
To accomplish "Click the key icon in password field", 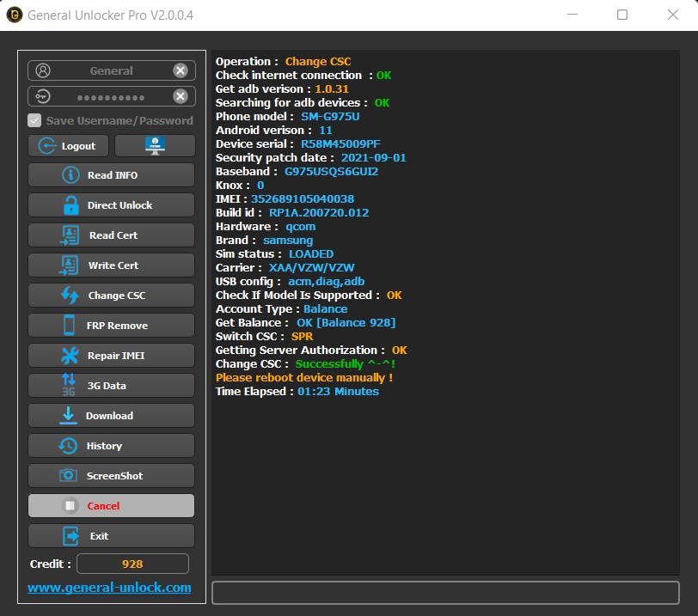I will [43, 96].
